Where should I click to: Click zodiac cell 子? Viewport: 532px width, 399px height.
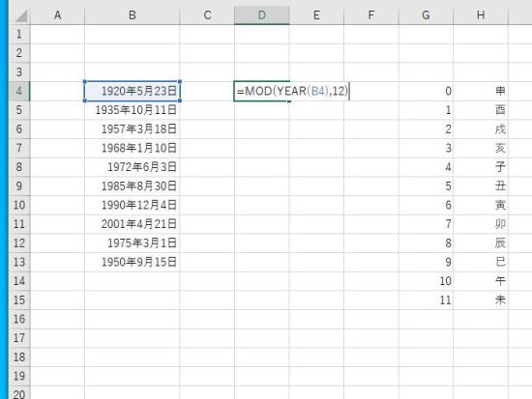click(x=481, y=167)
